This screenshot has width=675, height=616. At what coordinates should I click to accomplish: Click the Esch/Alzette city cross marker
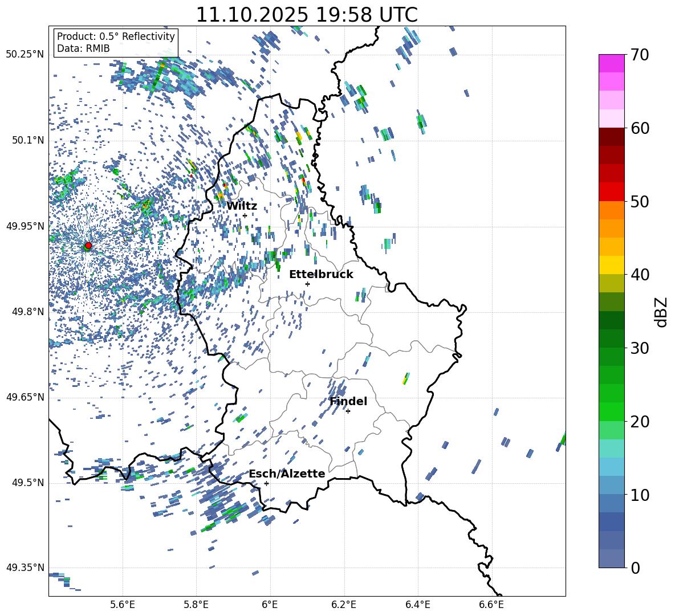pyautogui.click(x=266, y=483)
